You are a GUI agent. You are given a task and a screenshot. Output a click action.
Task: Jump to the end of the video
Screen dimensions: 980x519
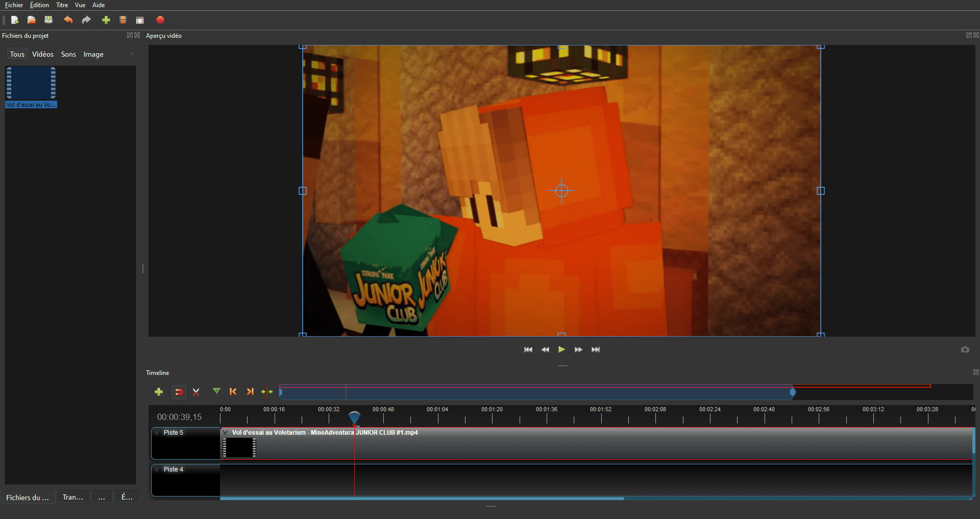pyautogui.click(x=596, y=349)
